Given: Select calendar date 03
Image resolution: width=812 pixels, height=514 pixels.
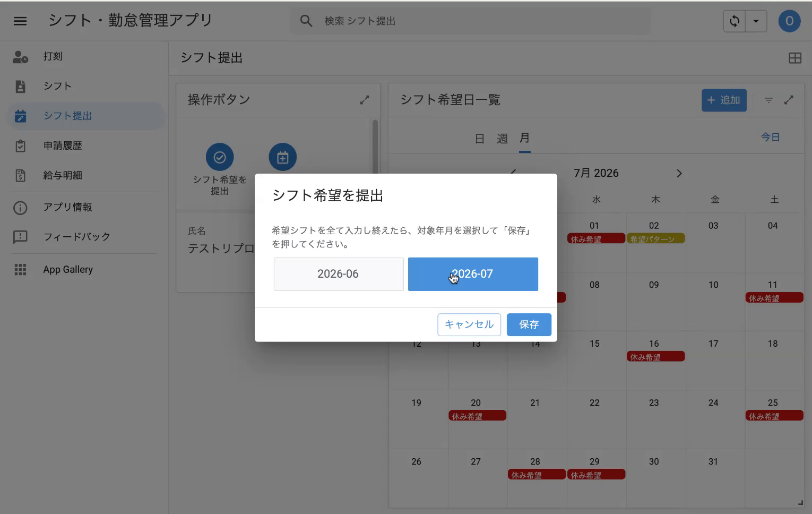Looking at the screenshot, I should 713,226.
